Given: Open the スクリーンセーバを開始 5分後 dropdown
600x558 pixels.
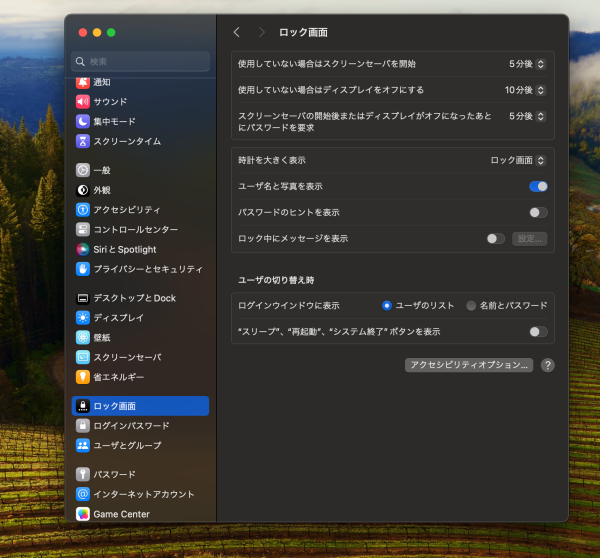Looking at the screenshot, I should click(526, 64).
